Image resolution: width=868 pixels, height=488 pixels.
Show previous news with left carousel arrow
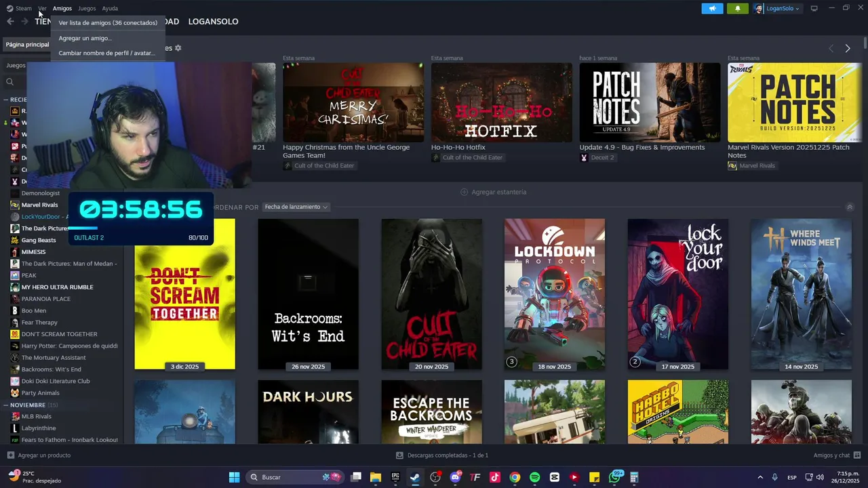click(x=831, y=48)
